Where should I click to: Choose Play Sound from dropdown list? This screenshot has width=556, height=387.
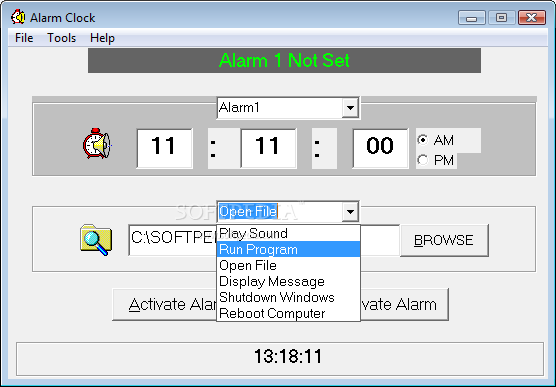[x=288, y=233]
